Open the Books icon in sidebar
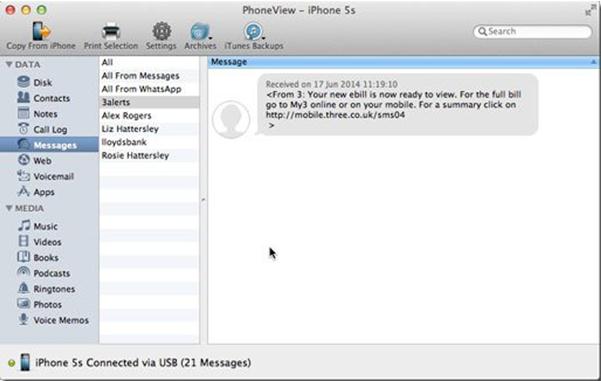This screenshot has height=381, width=601. [24, 257]
